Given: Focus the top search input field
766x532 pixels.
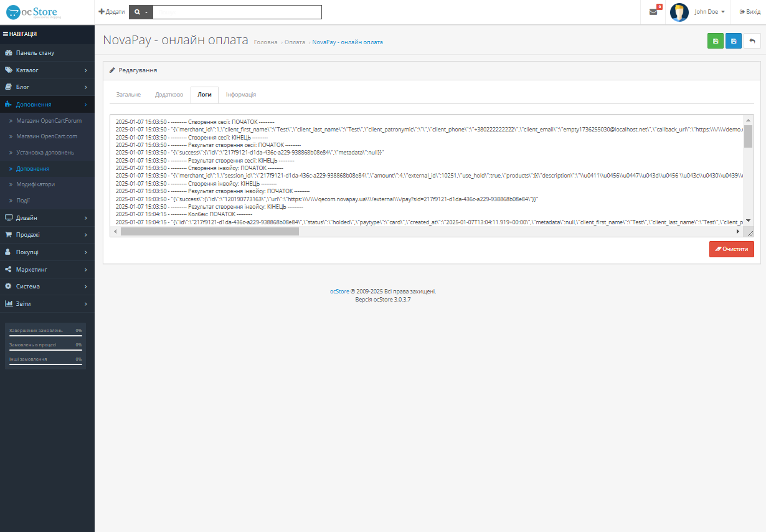Looking at the screenshot, I should [237, 12].
